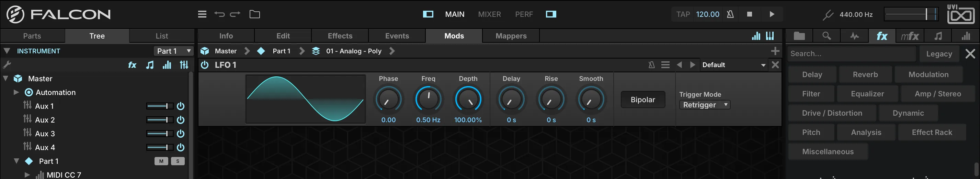Show modulation bars view icon in Mods header
This screenshot has height=179, width=980.
756,36
